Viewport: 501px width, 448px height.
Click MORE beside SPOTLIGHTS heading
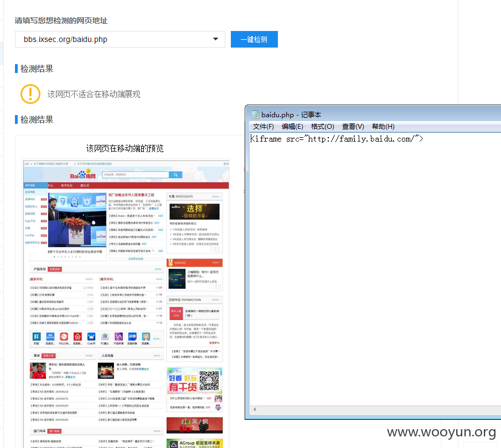[x=216, y=197]
